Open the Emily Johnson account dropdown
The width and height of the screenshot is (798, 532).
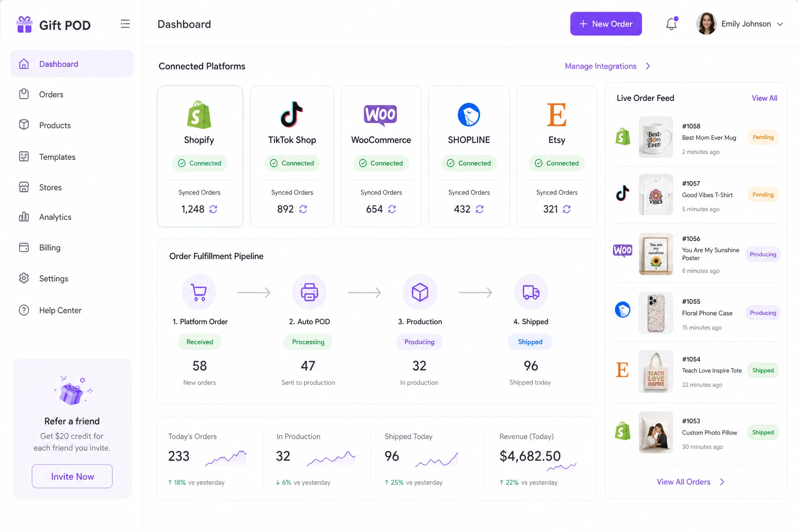(780, 24)
